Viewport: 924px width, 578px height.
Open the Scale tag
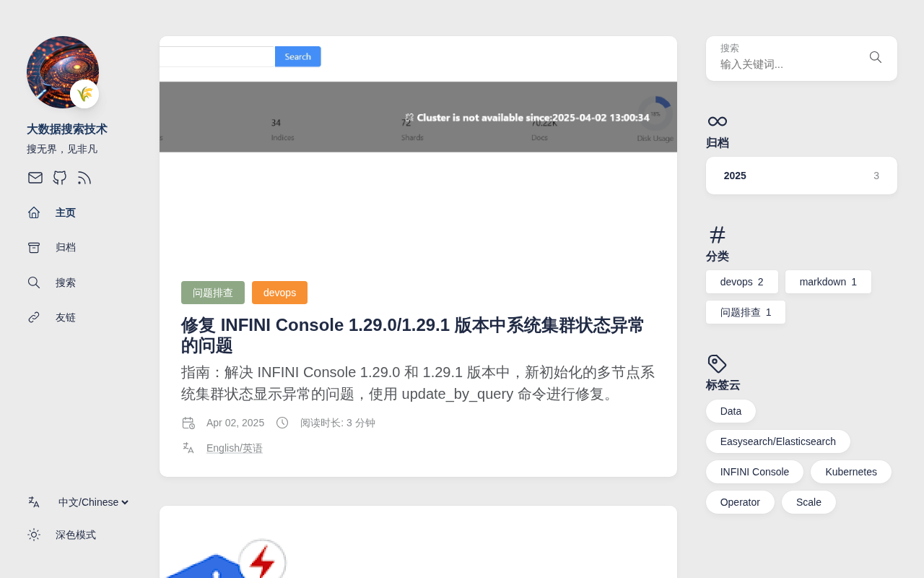tap(808, 502)
